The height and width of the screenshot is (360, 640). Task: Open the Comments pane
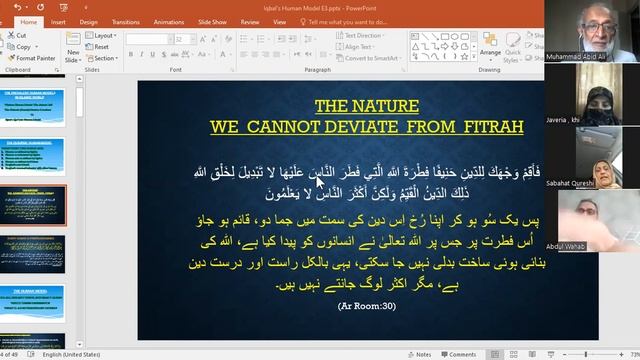[x=459, y=355]
